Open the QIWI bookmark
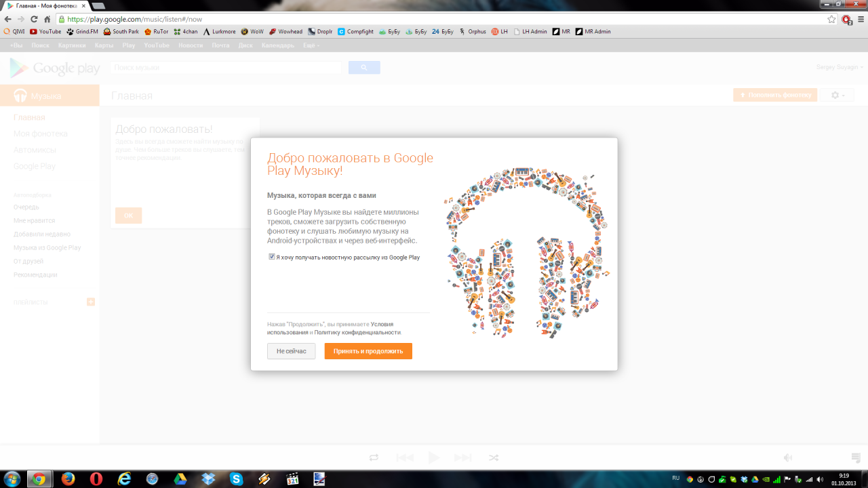 coord(14,31)
